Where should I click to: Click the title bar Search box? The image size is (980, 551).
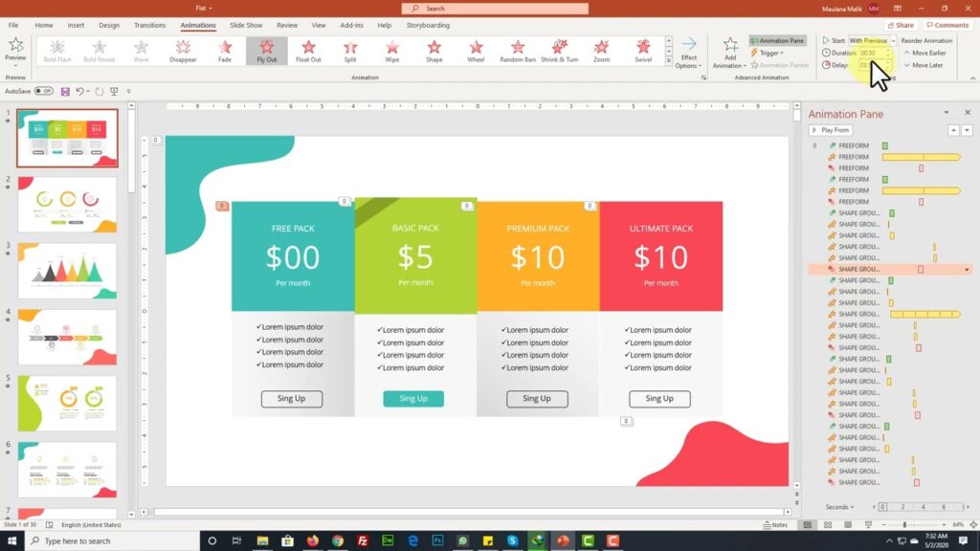coord(495,8)
